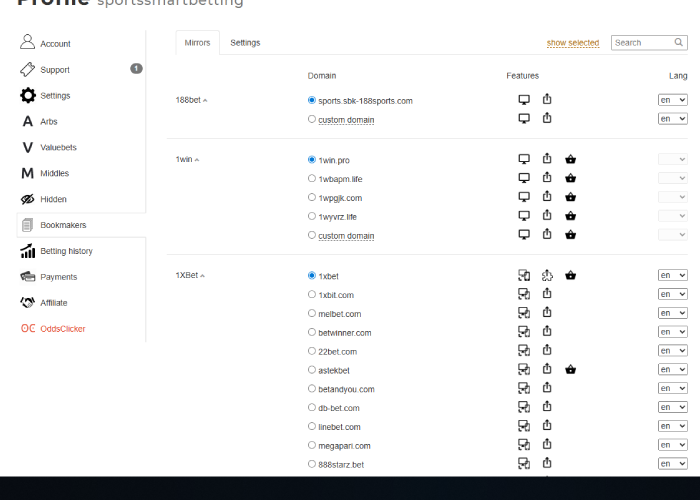This screenshot has width=700, height=500.
Task: Click the Payments cards icon
Action: point(27,277)
